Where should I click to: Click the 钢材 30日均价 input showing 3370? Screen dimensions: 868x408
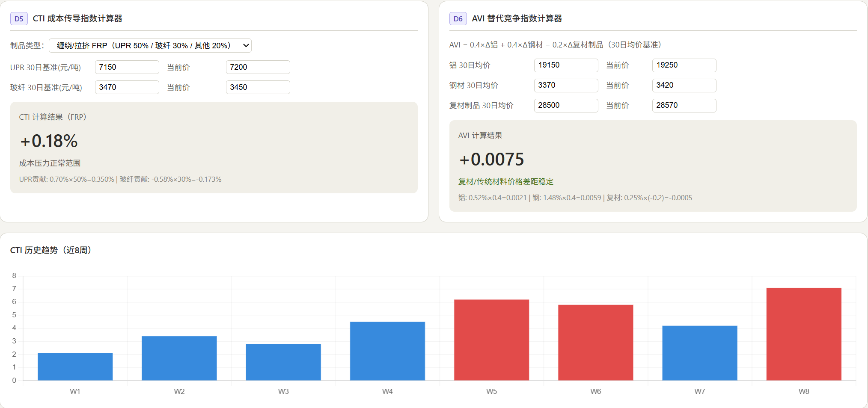coord(566,85)
